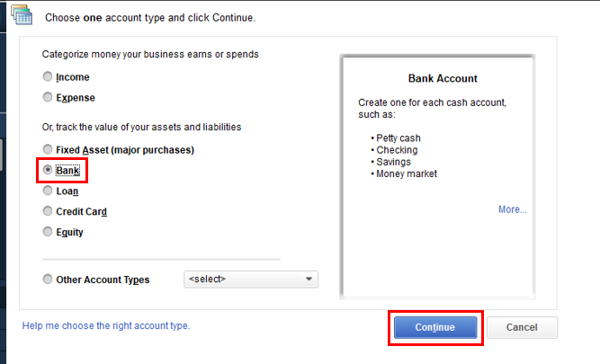Select the Expense radio button

pyautogui.click(x=48, y=97)
